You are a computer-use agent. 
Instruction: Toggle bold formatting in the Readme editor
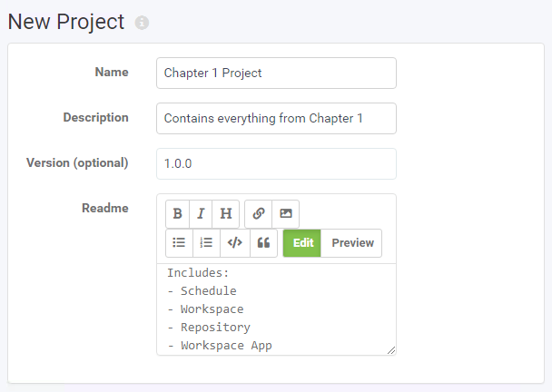tap(177, 213)
